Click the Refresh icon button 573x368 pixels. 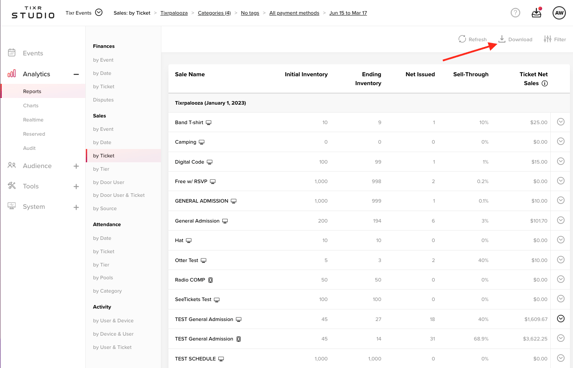[472, 39]
